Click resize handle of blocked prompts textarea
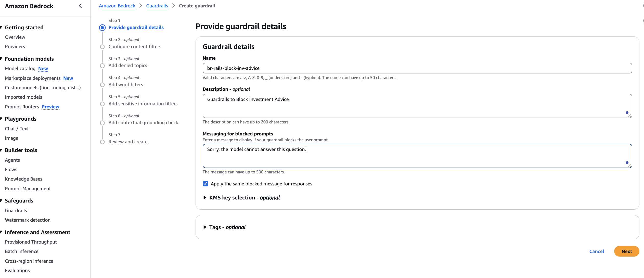Screen dimensions: 644x278 [x=629, y=165]
